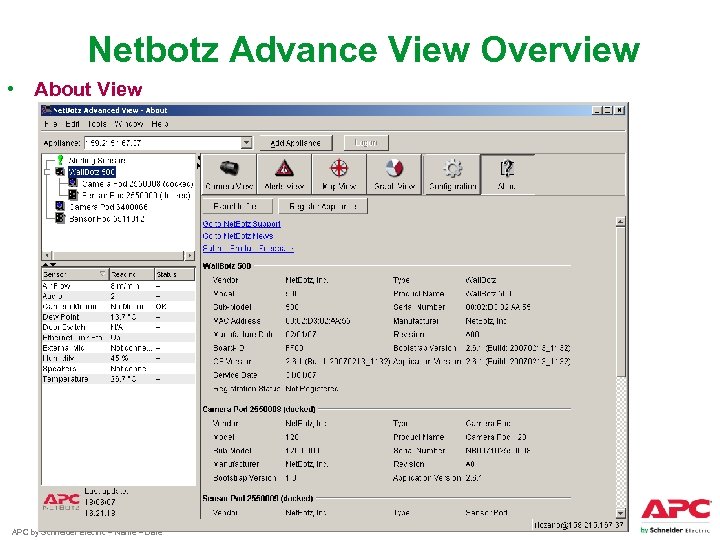Click the WallBotz 500 appliance icon
The image size is (720, 540).
(x=60, y=172)
